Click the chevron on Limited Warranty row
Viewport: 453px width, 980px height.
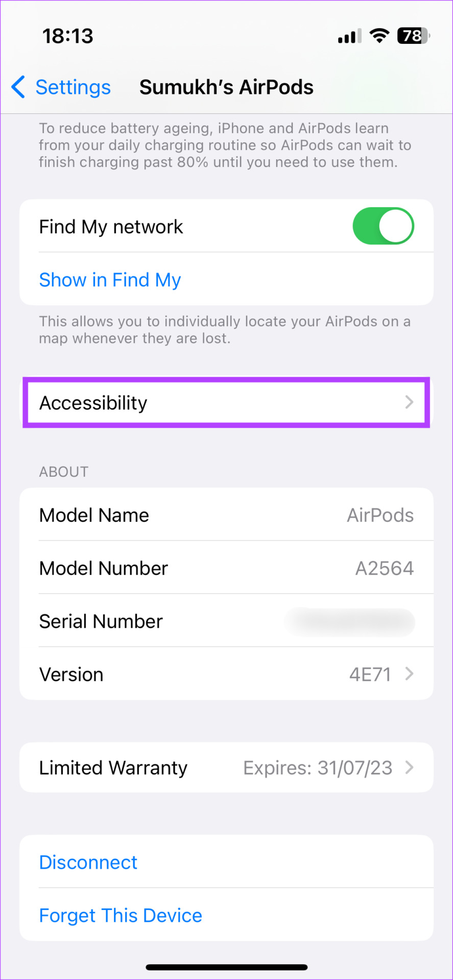409,767
